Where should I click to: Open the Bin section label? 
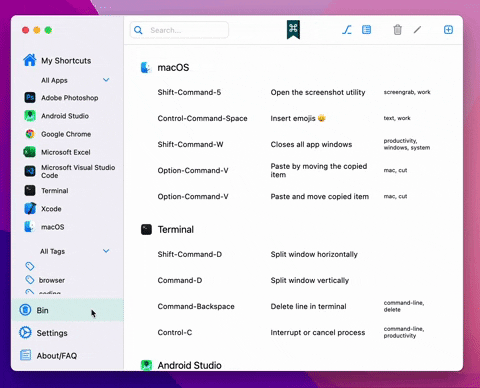(x=42, y=310)
